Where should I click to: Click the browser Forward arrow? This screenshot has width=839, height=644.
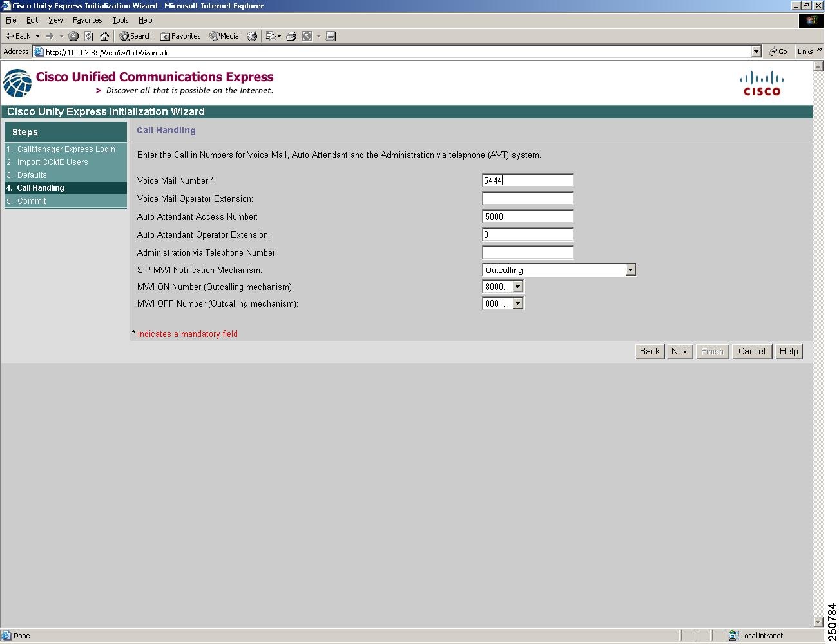[x=50, y=36]
